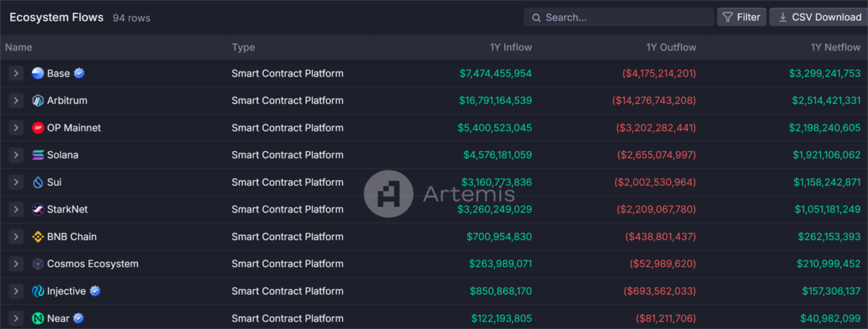Expand the Solana row
Screen dimensions: 868x329
(x=16, y=155)
